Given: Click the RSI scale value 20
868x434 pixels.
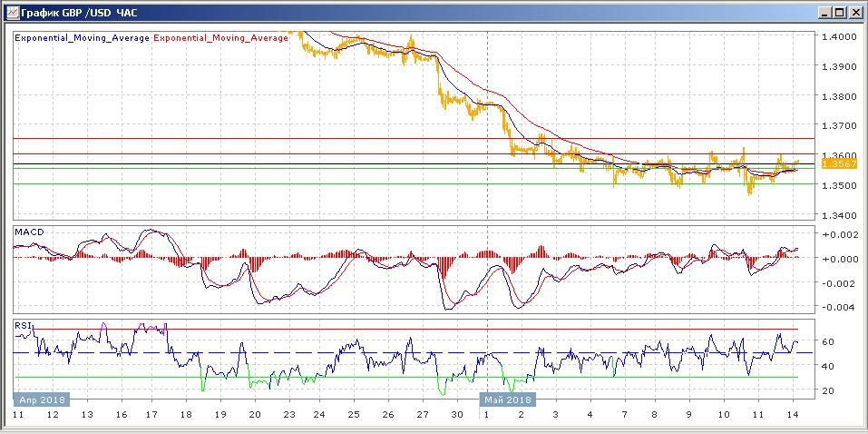Looking at the screenshot, I should coord(827,390).
